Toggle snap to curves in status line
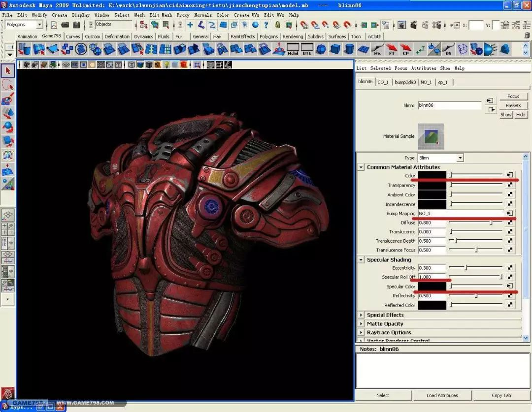Screen dimensions: 532x412 [x=315, y=25]
